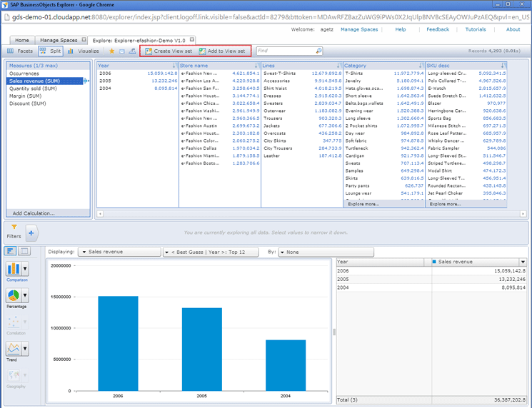This screenshot has width=532, height=408.
Task: Toggle the Split view button
Action: pos(50,51)
